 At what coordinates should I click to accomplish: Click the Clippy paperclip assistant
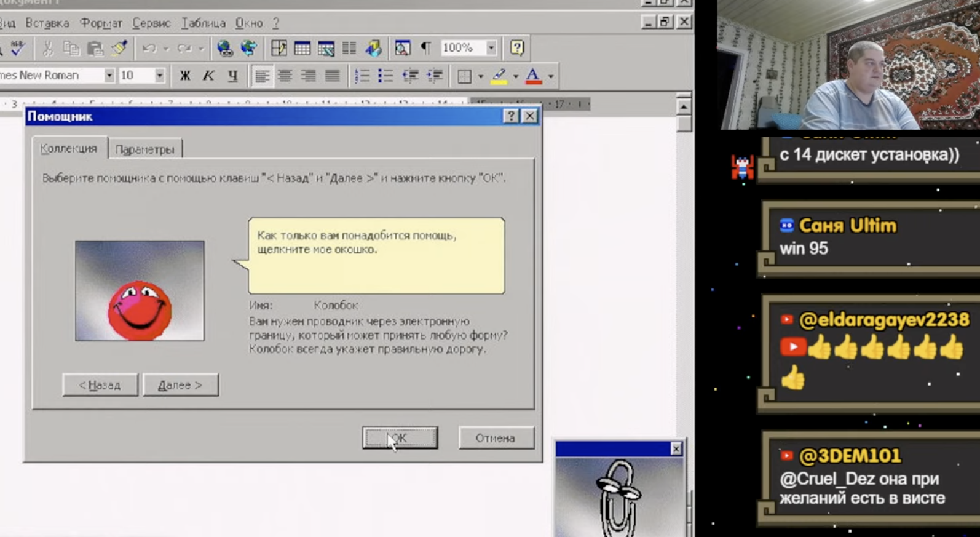[x=619, y=497]
